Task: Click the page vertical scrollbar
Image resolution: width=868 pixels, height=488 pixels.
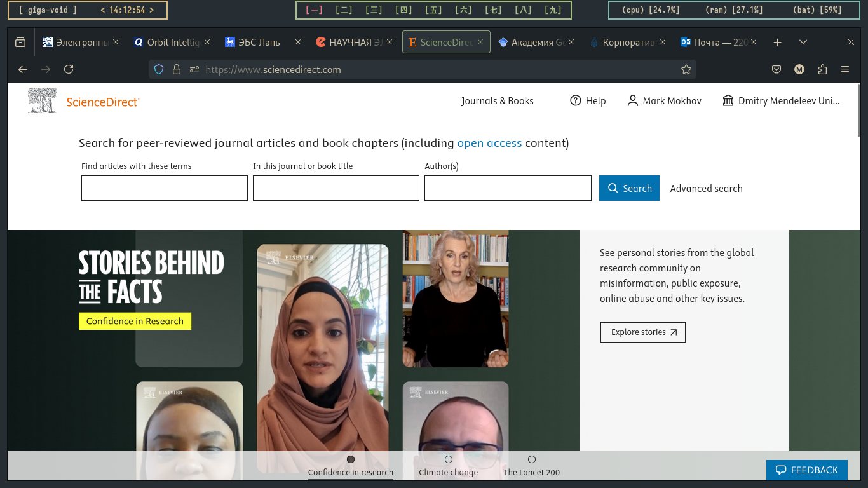Action: [x=858, y=109]
